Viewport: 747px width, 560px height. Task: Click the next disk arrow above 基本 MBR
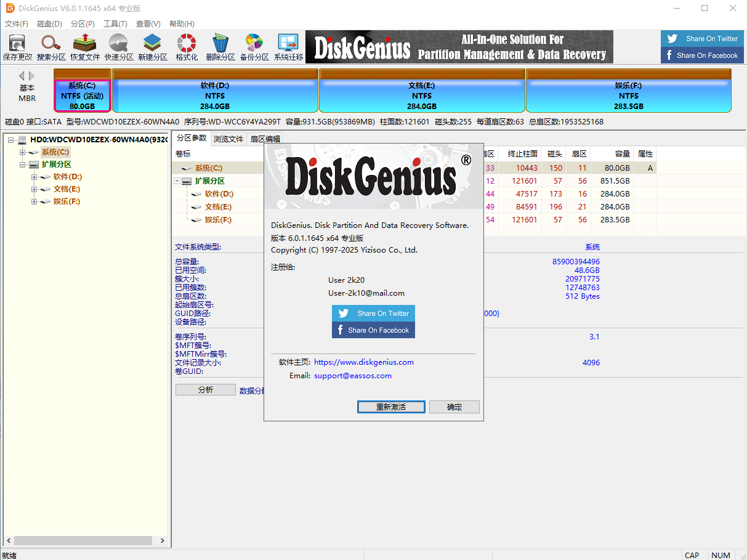pyautogui.click(x=32, y=76)
